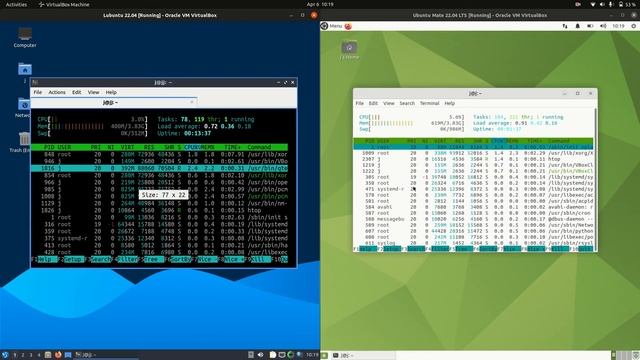Click the MATE terminal vertical scrollbar
This screenshot has height=360, width=640.
596,180
